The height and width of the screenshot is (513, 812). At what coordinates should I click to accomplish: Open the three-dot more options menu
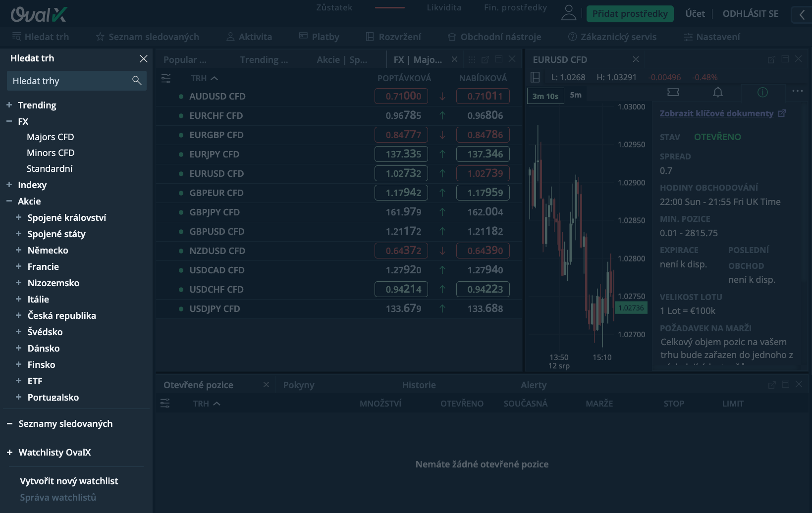click(x=797, y=91)
